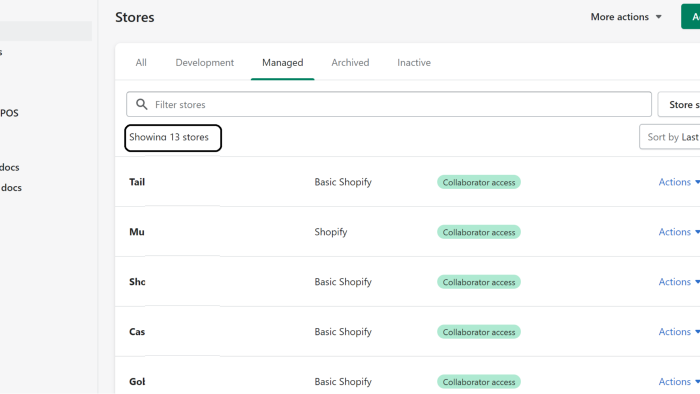This screenshot has width=700, height=394.
Task: Click the Cas store name
Action: (x=137, y=332)
